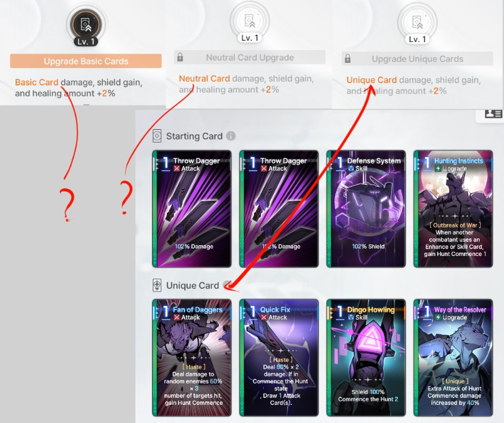
Task: Click the Unique Card section icon
Action: pos(157,285)
